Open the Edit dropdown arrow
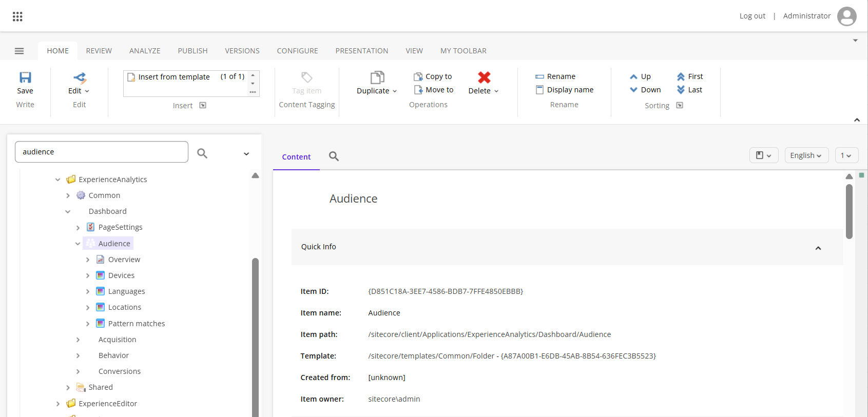Screen dimensions: 868x417 pyautogui.click(x=87, y=91)
